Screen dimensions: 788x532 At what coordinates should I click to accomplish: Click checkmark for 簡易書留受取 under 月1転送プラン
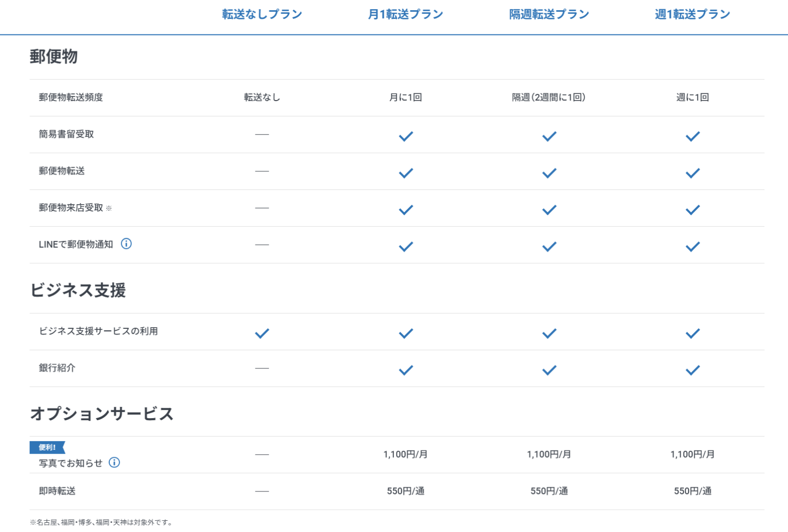click(x=406, y=136)
